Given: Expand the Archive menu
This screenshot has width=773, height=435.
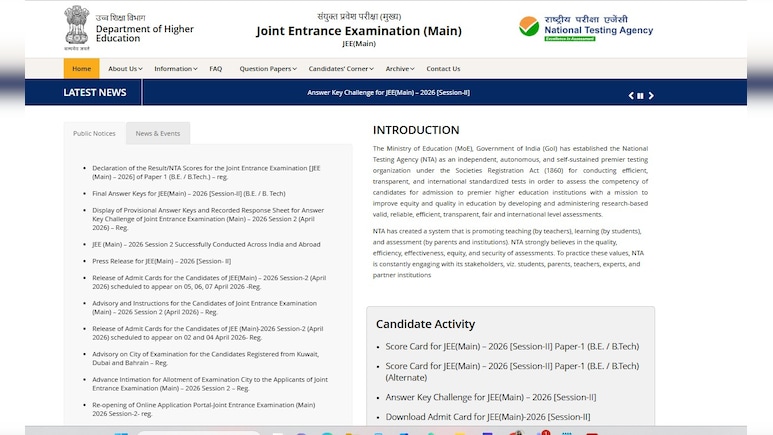Looking at the screenshot, I should coord(399,69).
